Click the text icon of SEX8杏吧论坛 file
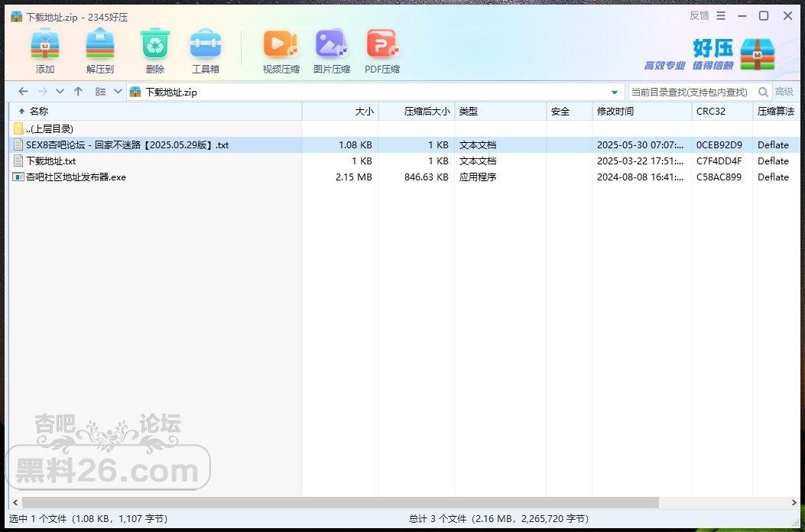Image resolution: width=805 pixels, height=532 pixels. [x=18, y=144]
